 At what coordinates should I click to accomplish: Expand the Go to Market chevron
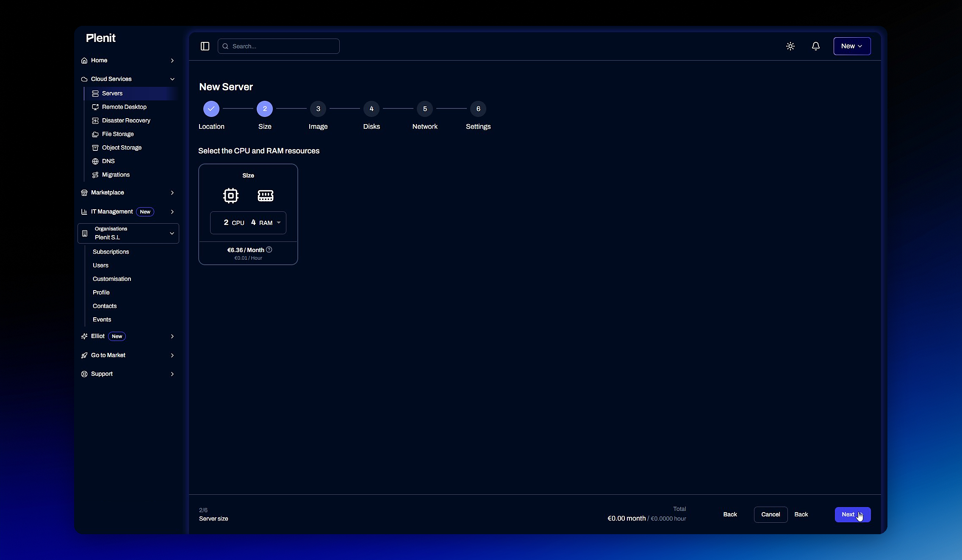click(x=172, y=355)
